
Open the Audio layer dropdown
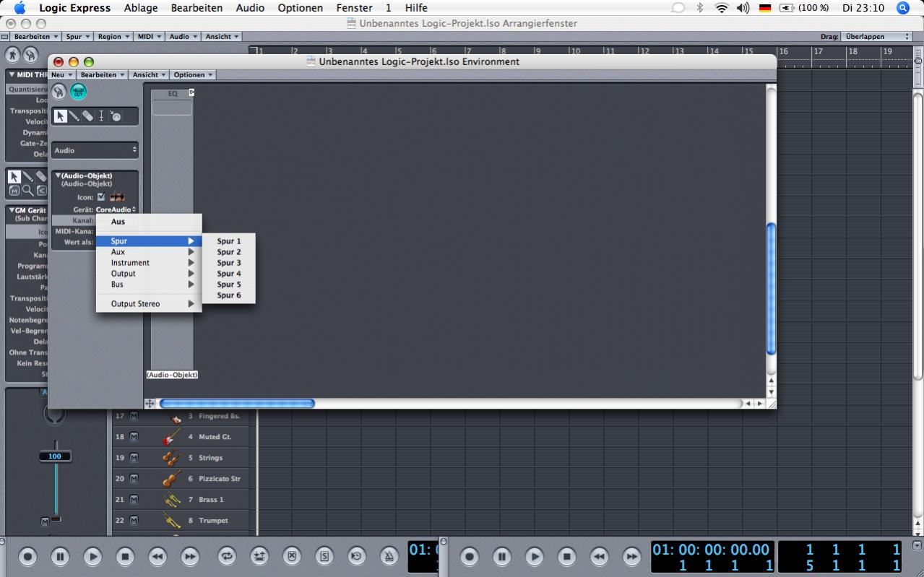click(x=95, y=150)
